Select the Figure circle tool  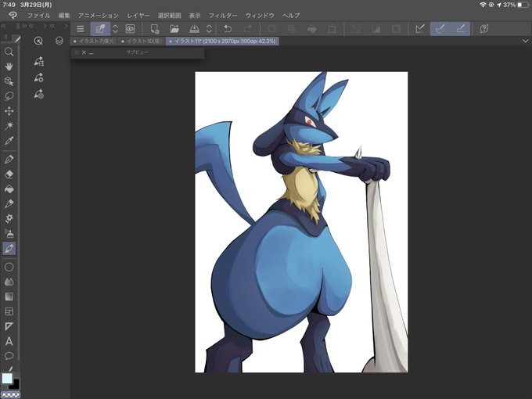[x=9, y=267]
